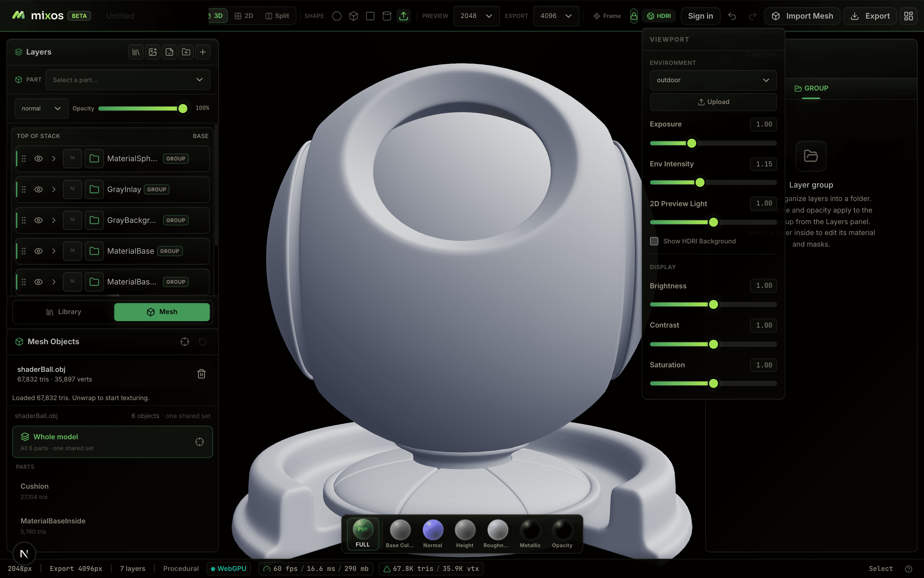Click the mask slot of MaterialSph... layer
924x578 pixels.
point(73,159)
